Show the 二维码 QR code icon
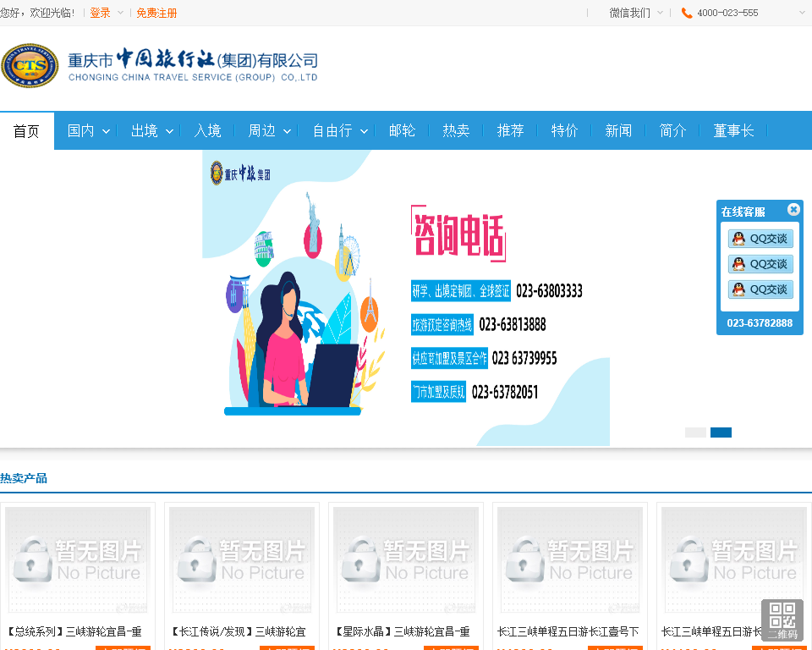The width and height of the screenshot is (812, 650). (x=782, y=620)
